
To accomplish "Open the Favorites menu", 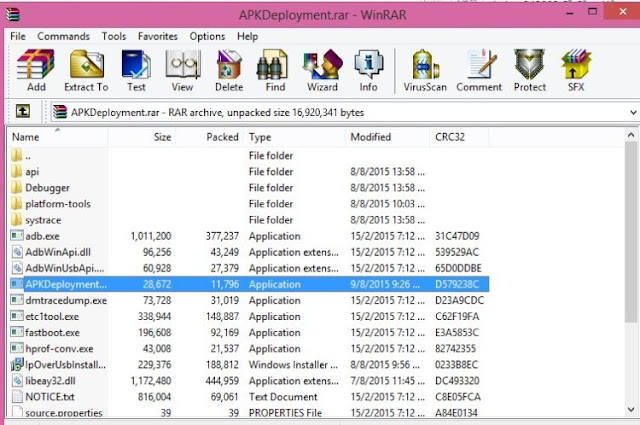I will coord(158,36).
